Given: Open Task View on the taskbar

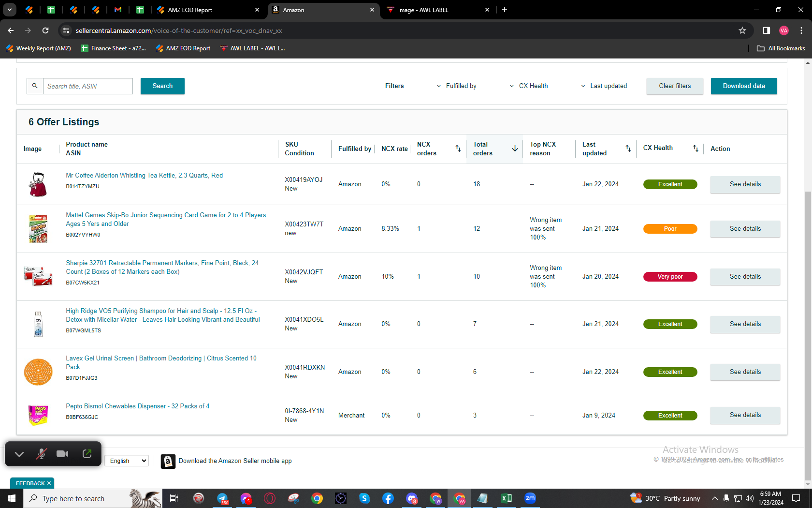Looking at the screenshot, I should click(174, 498).
